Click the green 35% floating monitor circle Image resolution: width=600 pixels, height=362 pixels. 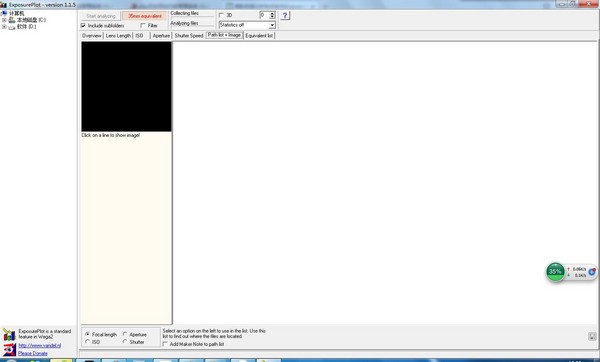click(555, 272)
